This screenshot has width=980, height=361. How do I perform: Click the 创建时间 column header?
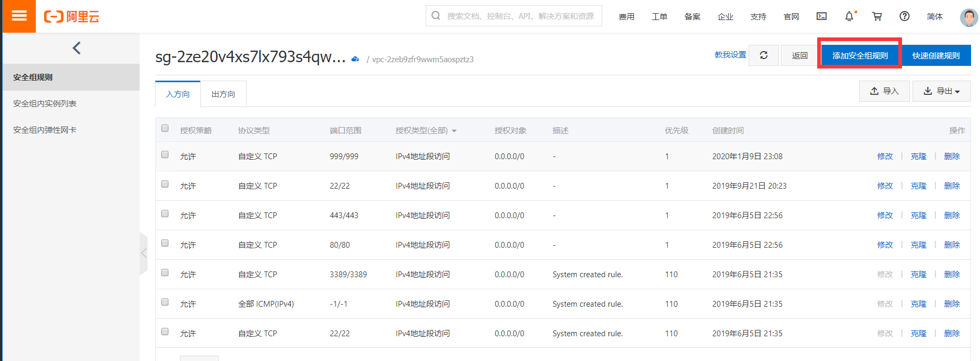[x=728, y=130]
